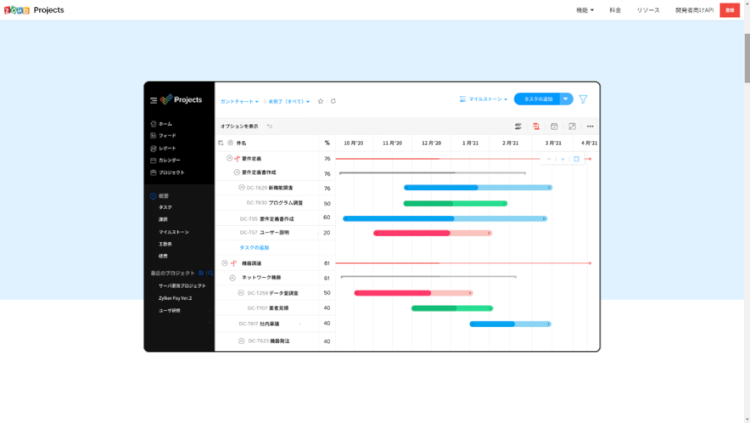Collapse the ネットワーク機器 task list row
Screen dimensions: 750x423
coord(232,278)
